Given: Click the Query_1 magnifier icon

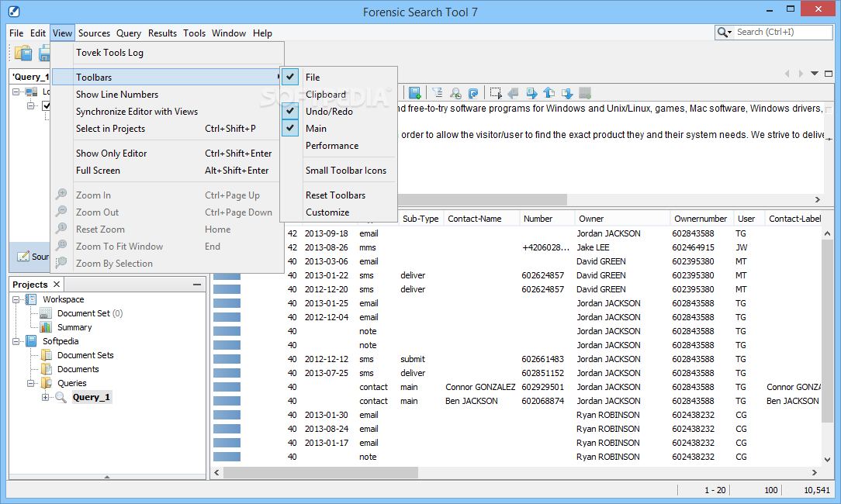Looking at the screenshot, I should click(61, 397).
